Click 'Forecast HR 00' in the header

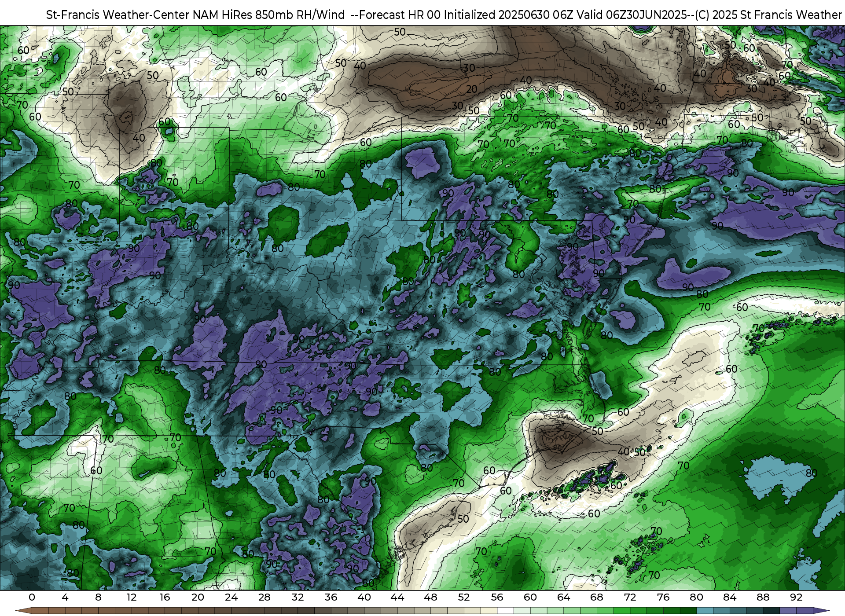pyautogui.click(x=400, y=15)
